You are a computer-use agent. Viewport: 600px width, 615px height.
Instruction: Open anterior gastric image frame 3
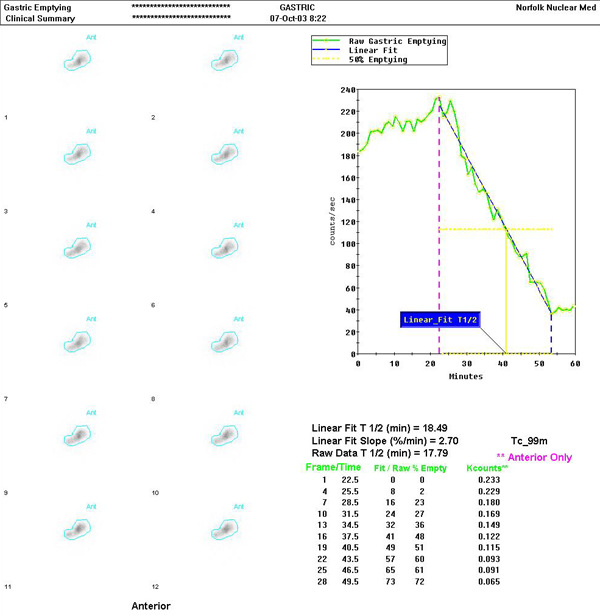pos(78,154)
